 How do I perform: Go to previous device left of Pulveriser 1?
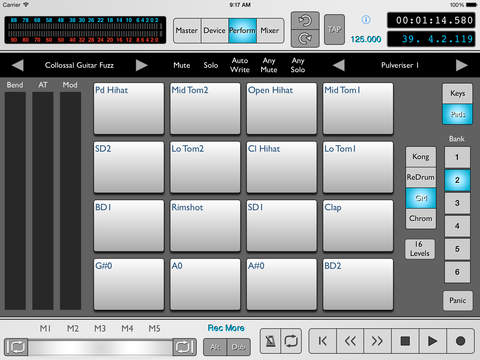pyautogui.click(x=339, y=65)
